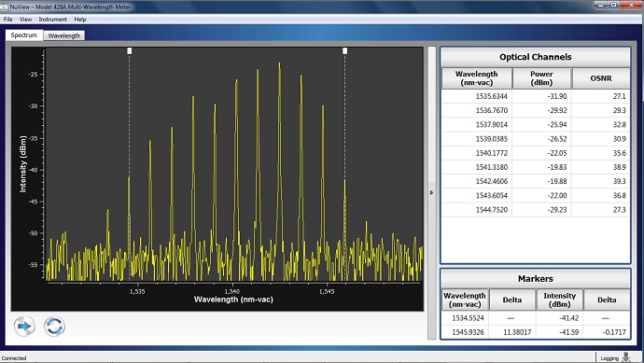
Task: Click wavelength delta value 11.38017
Action: point(517,332)
